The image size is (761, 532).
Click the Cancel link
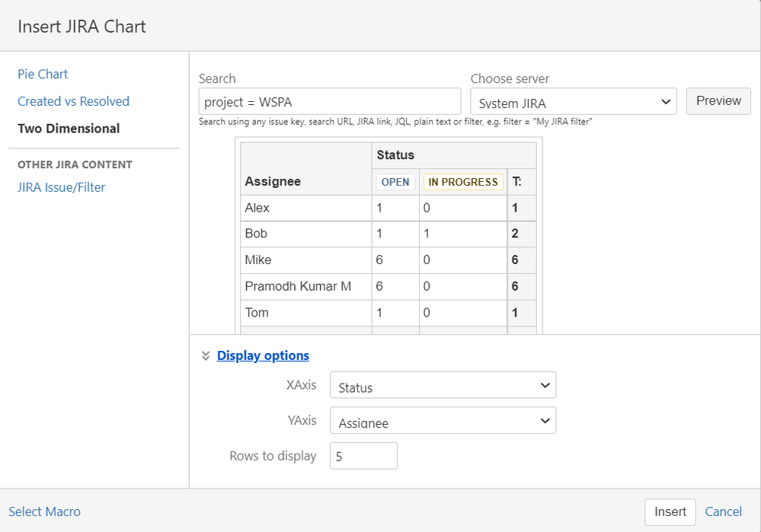tap(722, 511)
